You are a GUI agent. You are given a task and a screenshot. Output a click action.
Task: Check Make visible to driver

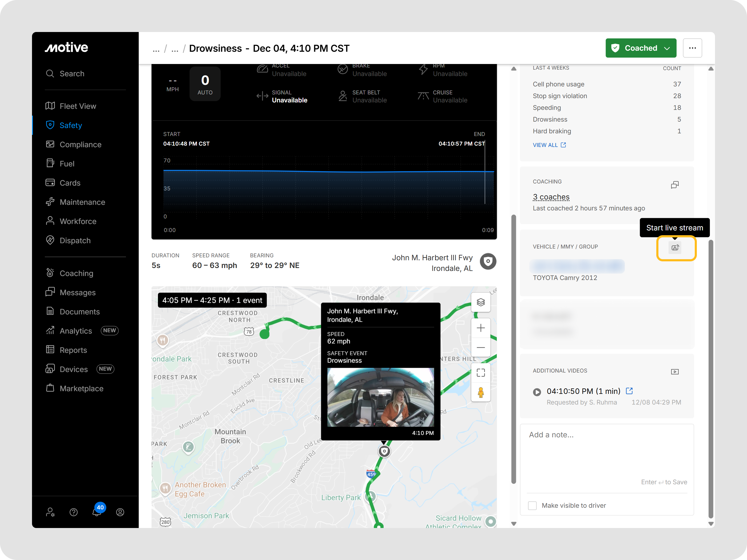pyautogui.click(x=532, y=505)
